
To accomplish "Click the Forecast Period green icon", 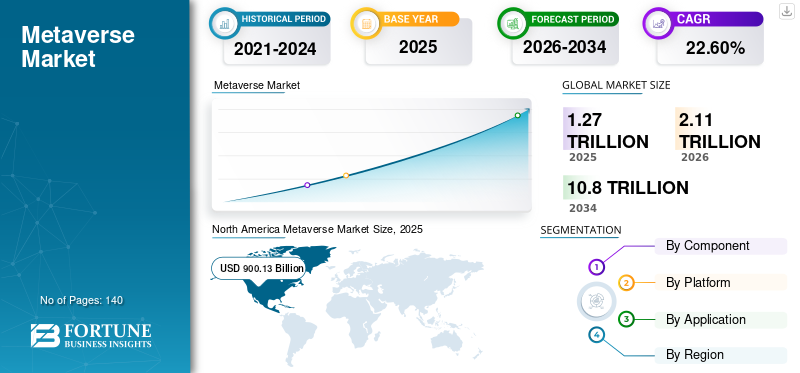I will tap(512, 23).
